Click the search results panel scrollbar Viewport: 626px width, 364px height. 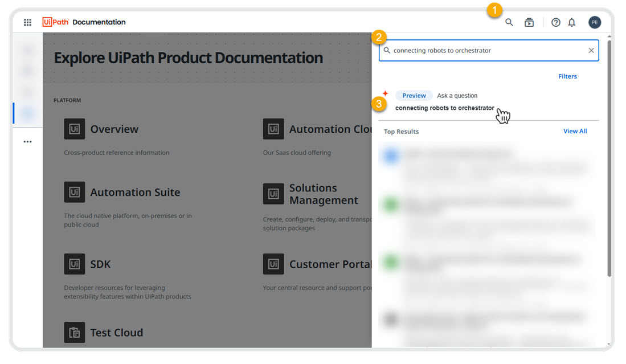(x=608, y=159)
